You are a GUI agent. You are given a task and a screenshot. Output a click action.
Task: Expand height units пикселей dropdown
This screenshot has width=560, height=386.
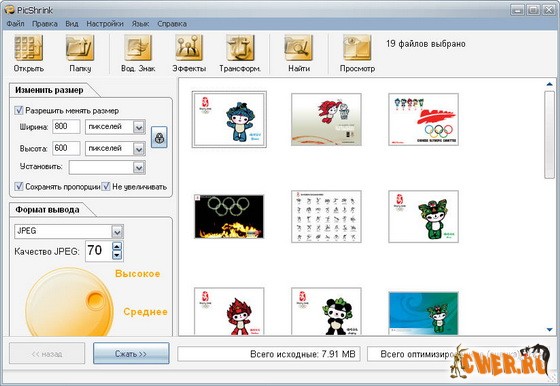(x=139, y=149)
